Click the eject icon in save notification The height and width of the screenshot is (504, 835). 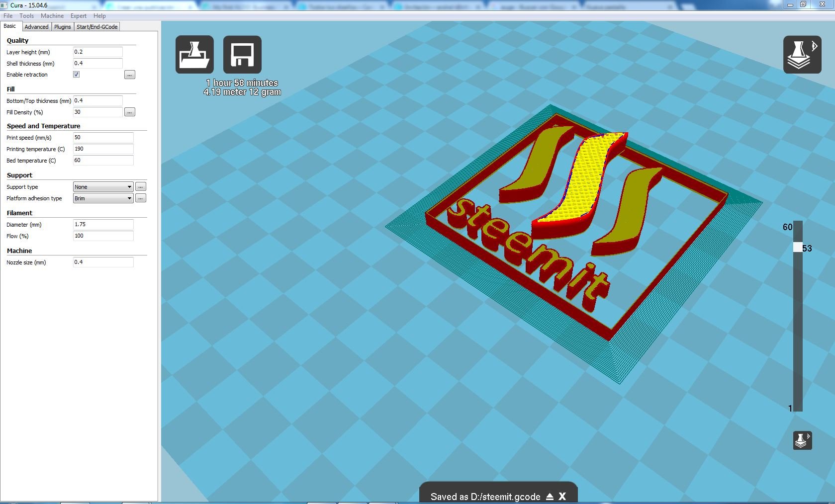click(x=550, y=497)
